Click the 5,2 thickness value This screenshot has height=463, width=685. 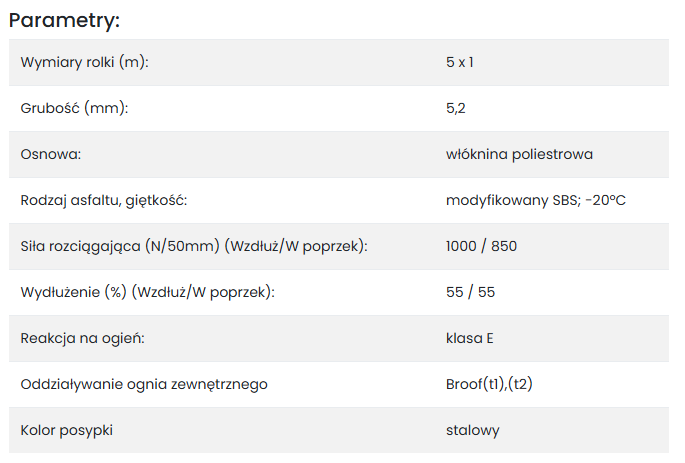tap(455, 109)
